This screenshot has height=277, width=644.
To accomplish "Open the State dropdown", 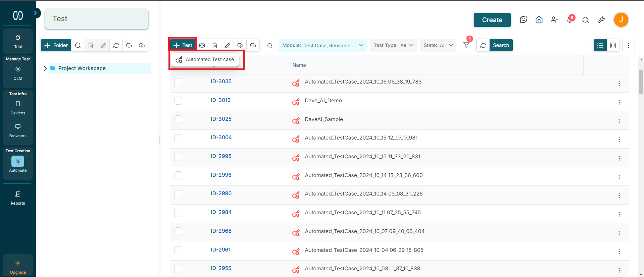I will 438,45.
